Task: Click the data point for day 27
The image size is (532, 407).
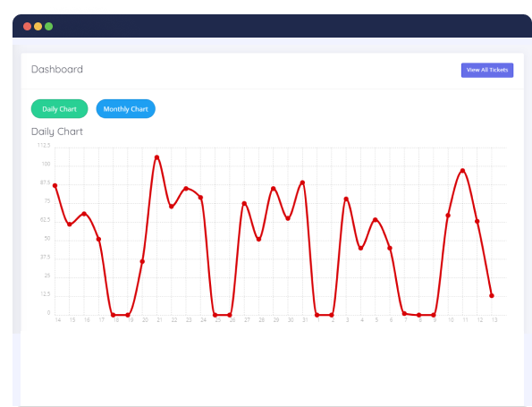Action: pos(244,203)
